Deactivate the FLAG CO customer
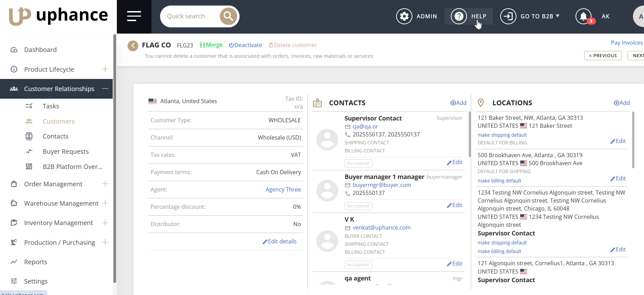This screenshot has width=644, height=295. [x=245, y=45]
